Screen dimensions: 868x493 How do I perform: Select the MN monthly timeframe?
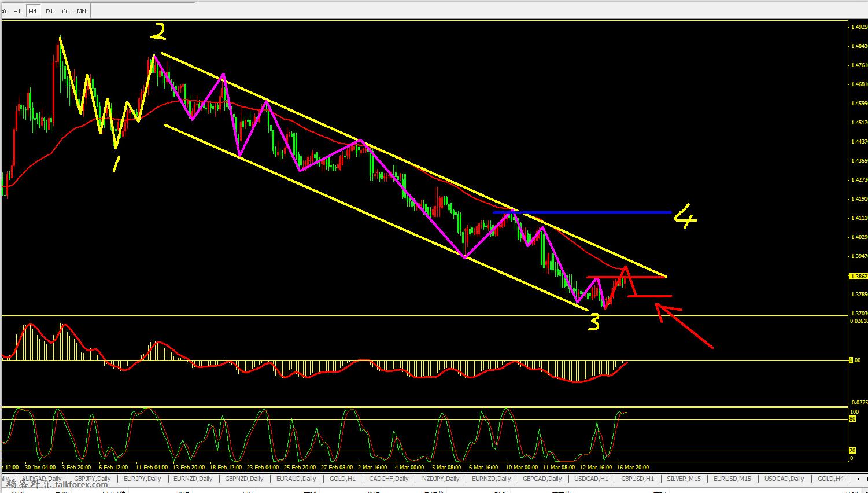[82, 11]
